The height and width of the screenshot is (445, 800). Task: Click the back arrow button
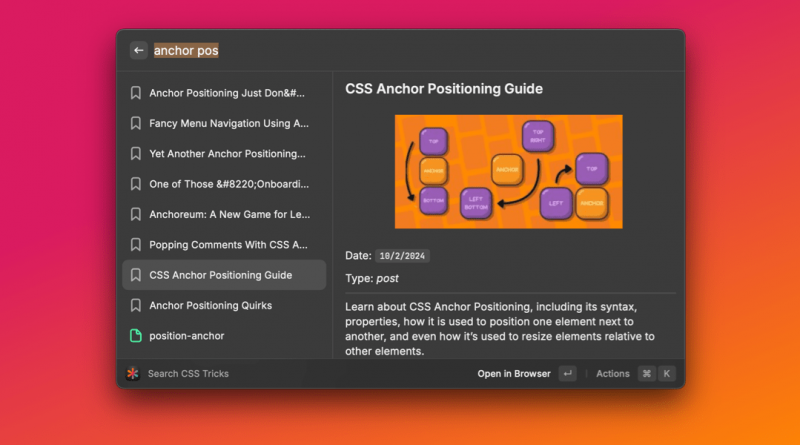tap(138, 50)
